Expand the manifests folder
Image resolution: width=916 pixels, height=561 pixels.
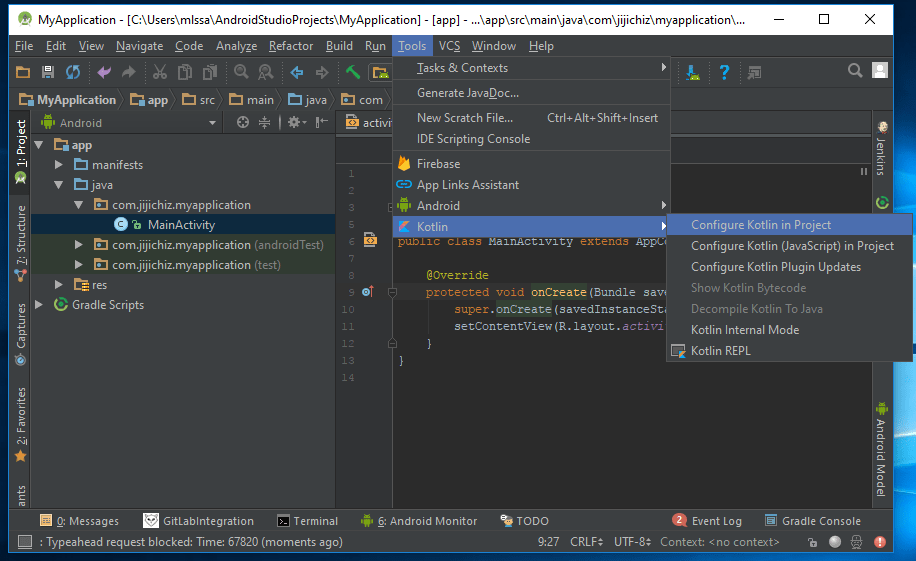pyautogui.click(x=58, y=165)
